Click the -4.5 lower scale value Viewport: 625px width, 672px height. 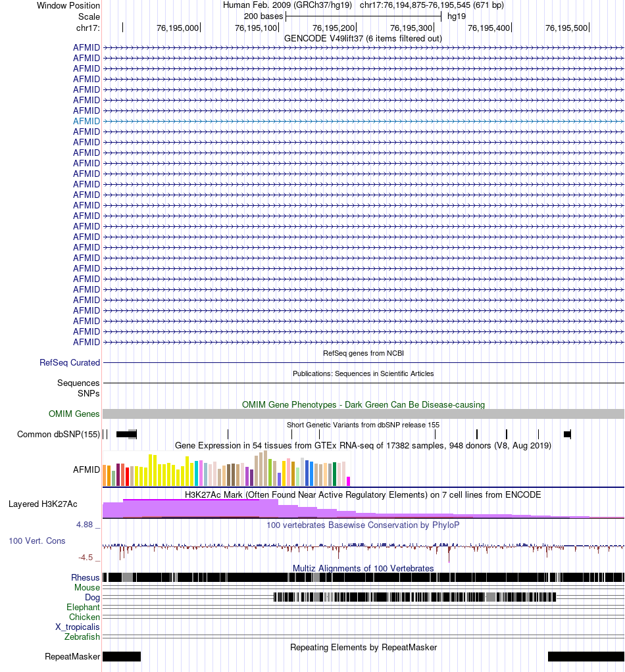pos(86,557)
